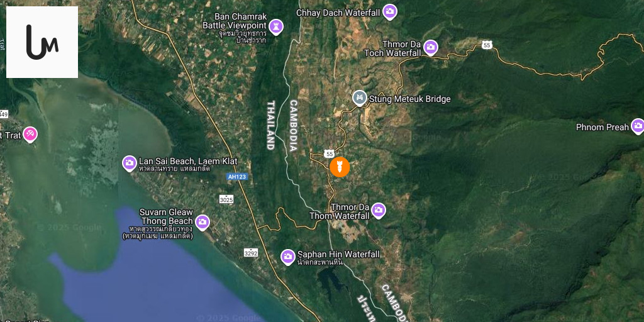
Task: Click the Stung Meteuk Bridge icon
Action: coord(360,98)
